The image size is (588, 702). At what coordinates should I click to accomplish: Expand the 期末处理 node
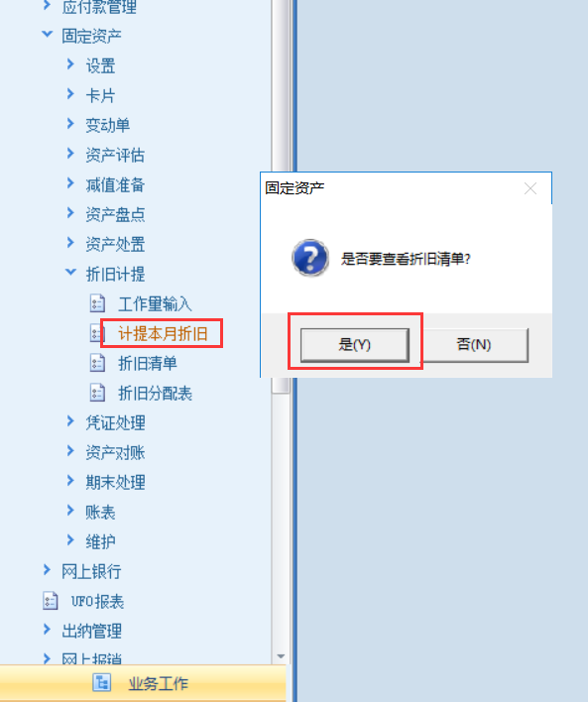pyautogui.click(x=70, y=481)
